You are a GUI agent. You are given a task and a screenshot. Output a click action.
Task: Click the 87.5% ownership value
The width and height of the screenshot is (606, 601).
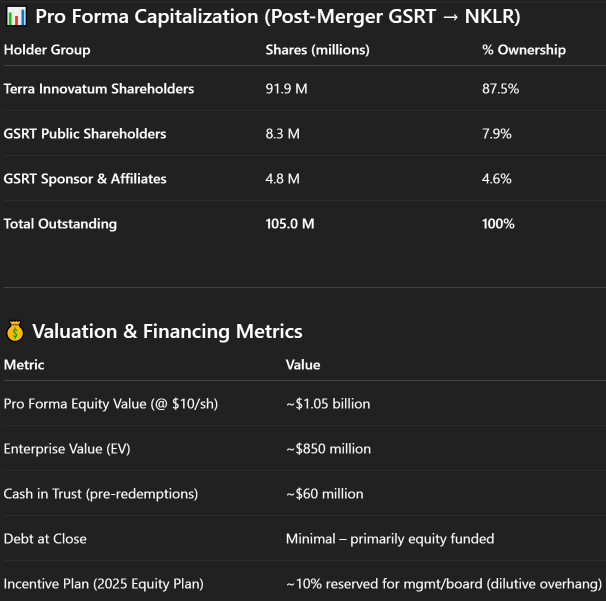(x=500, y=89)
